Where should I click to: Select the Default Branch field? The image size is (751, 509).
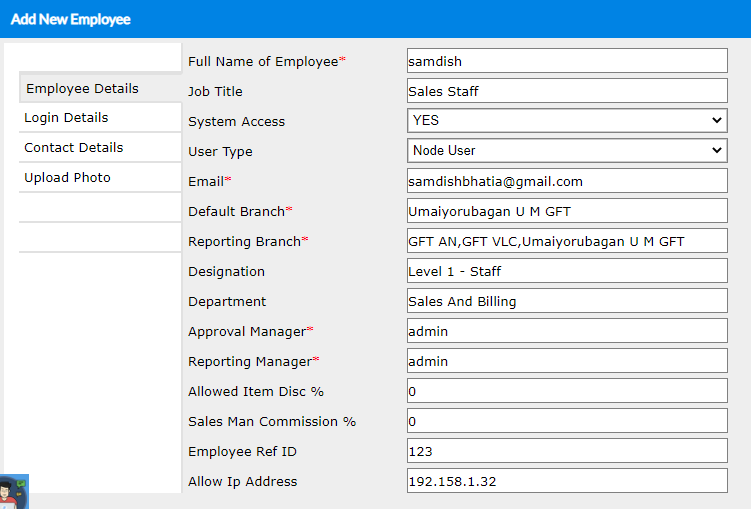click(x=567, y=211)
